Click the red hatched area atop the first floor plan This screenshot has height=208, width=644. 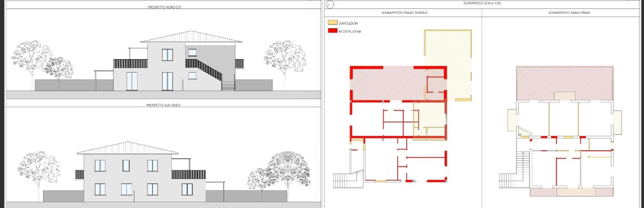(564, 83)
